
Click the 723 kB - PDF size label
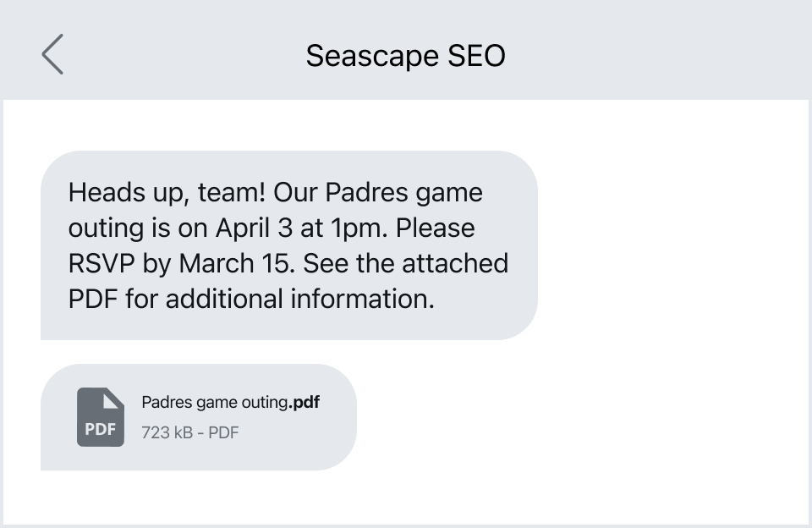(189, 432)
